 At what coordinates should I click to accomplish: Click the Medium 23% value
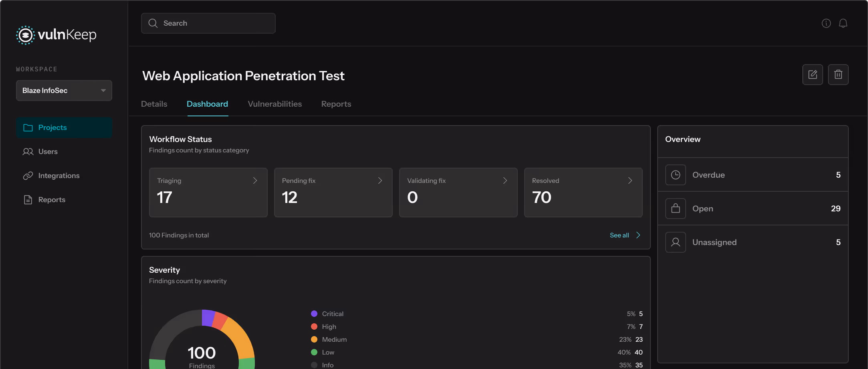click(x=625, y=339)
